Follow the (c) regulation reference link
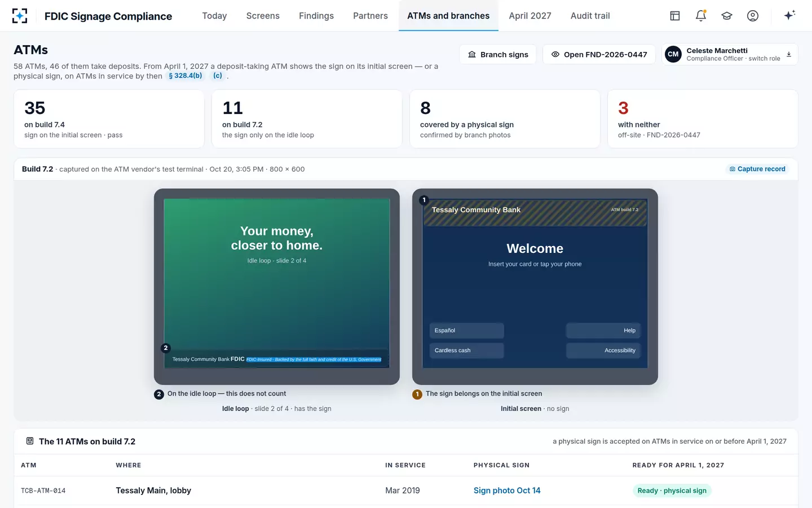Viewport: 812px width, 508px height. point(218,76)
